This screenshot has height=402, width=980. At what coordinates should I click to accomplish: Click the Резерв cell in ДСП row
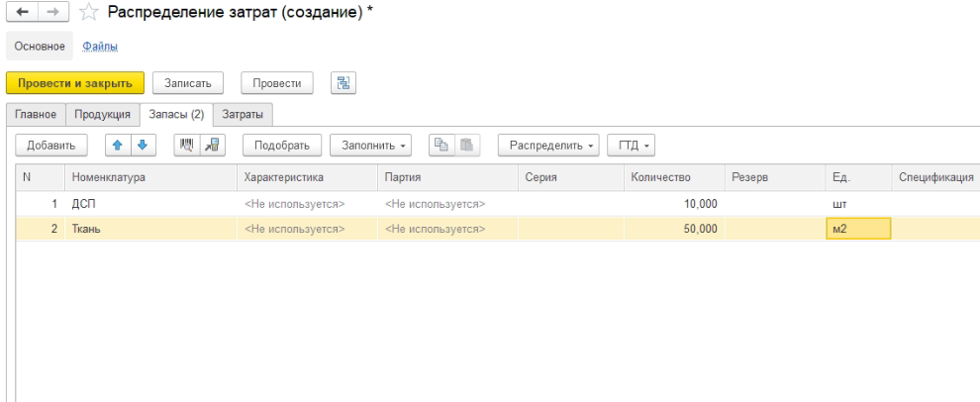click(x=775, y=204)
